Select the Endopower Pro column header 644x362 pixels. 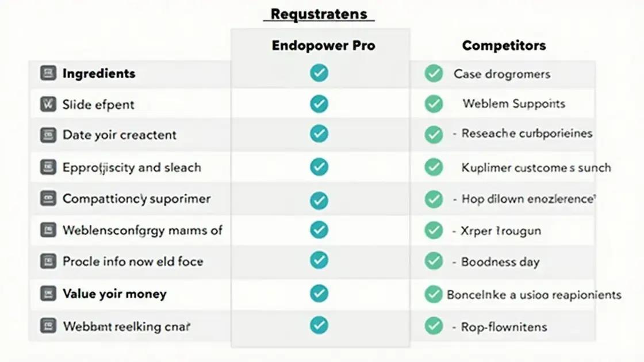click(x=323, y=45)
